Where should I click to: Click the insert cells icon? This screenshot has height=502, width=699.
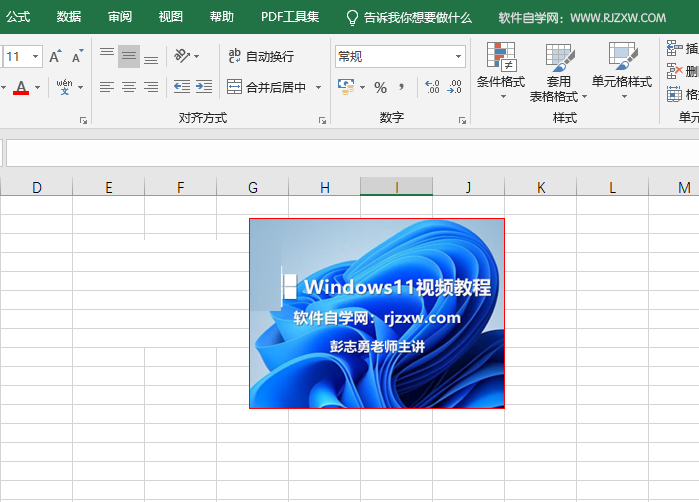(674, 48)
